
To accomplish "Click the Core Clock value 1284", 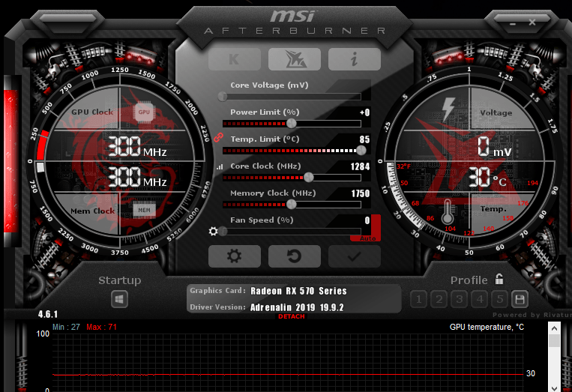I will [x=360, y=166].
